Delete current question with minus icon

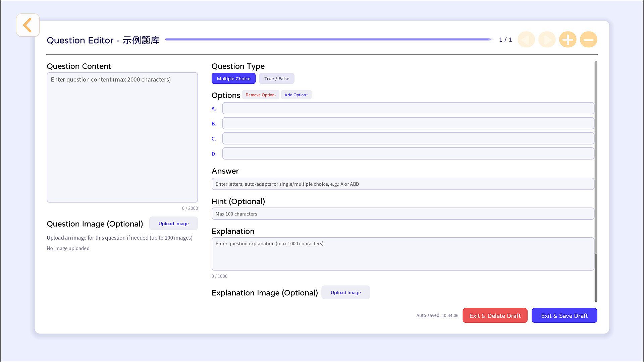pyautogui.click(x=588, y=40)
